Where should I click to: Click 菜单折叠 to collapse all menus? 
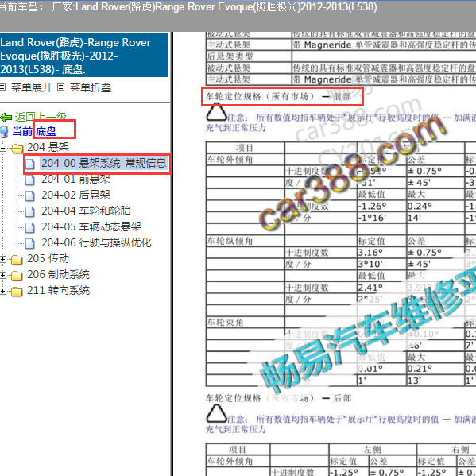point(91,87)
